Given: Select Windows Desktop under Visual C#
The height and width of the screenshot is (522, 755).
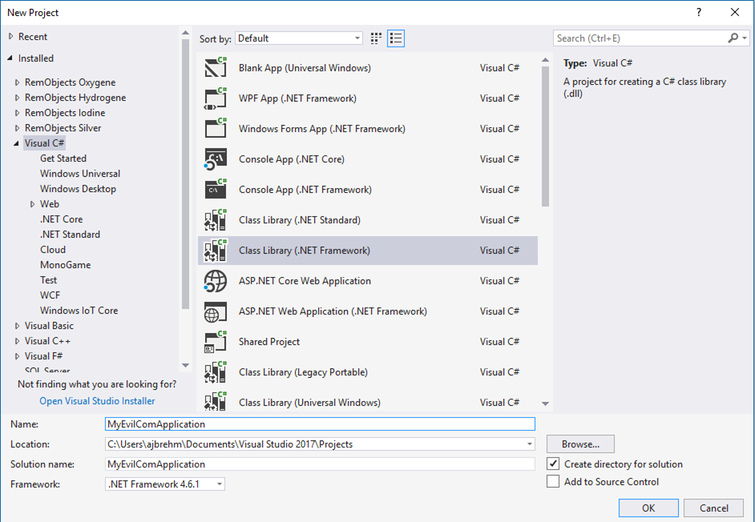Looking at the screenshot, I should tap(78, 189).
